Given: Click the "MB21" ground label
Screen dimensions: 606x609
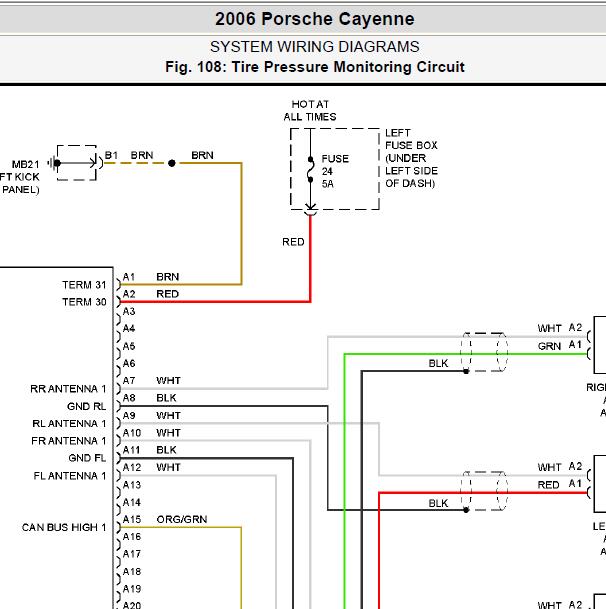Looking at the screenshot, I should click(25, 164).
